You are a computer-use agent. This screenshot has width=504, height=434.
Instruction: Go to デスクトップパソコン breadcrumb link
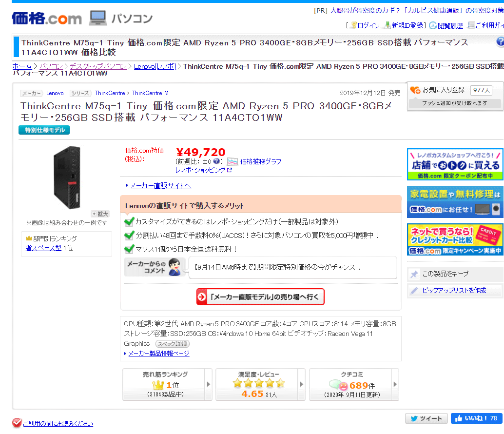[x=98, y=66]
